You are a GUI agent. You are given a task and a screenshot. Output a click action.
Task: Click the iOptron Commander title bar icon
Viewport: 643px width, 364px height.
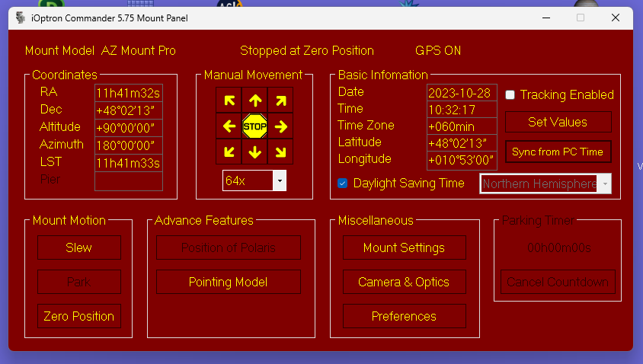pyautogui.click(x=21, y=18)
